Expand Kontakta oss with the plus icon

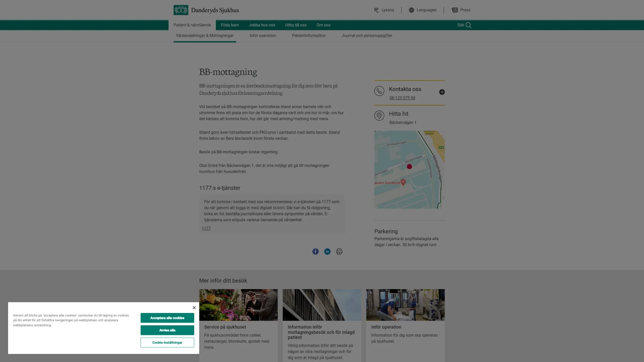[x=442, y=92]
